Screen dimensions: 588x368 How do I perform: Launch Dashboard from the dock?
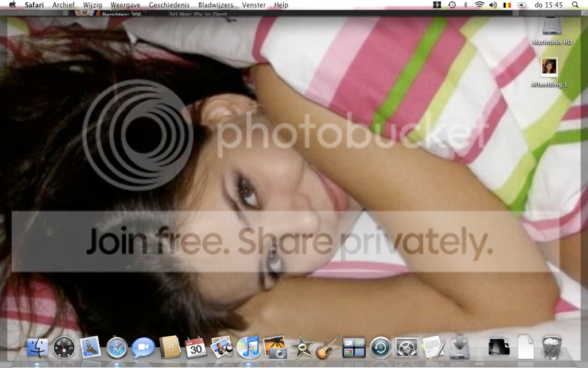[x=64, y=348]
